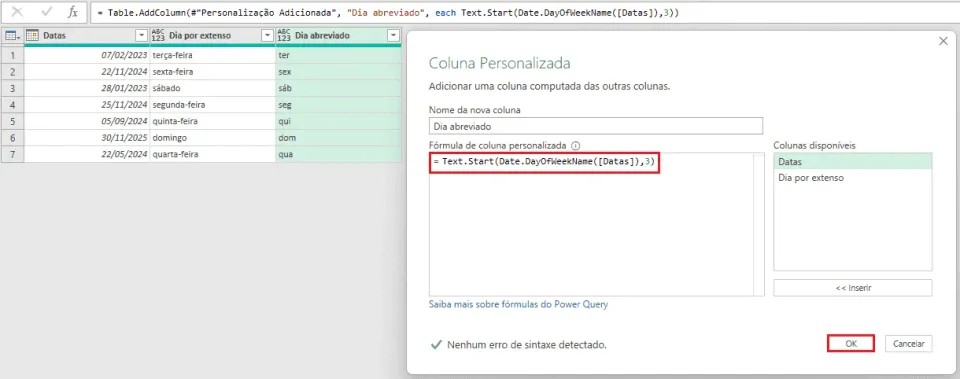Click the cell 07/02/2023
This screenshot has height=379, width=960.
pos(87,56)
